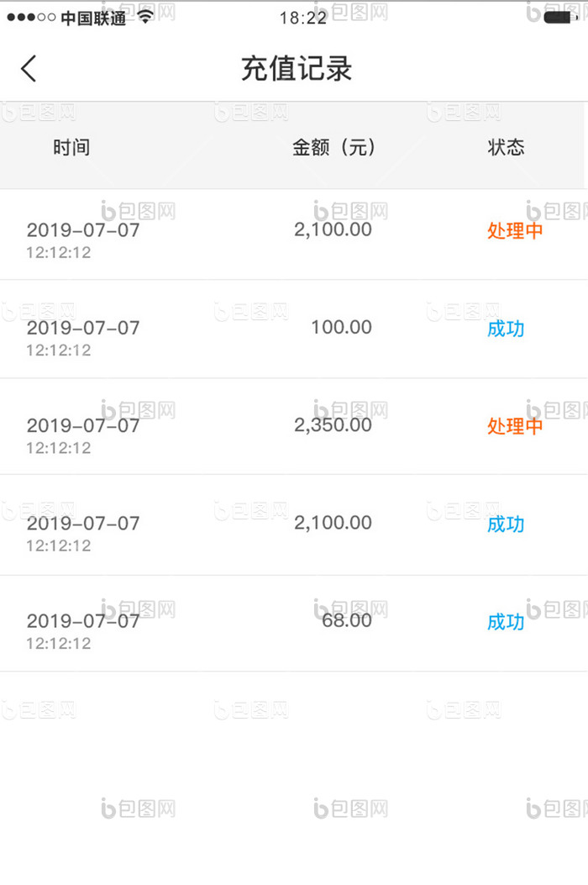Tap the 充值记录 page title
The height and width of the screenshot is (885, 588).
pyautogui.click(x=296, y=69)
